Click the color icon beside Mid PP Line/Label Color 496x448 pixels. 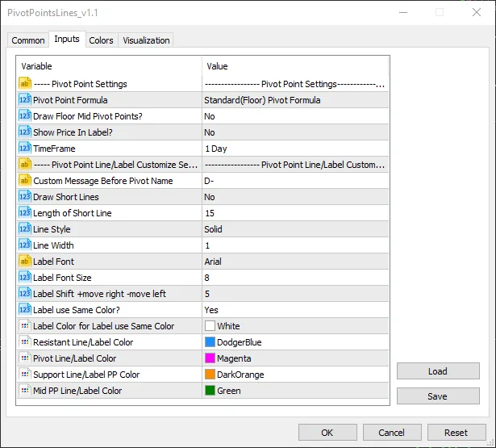pos(24,391)
